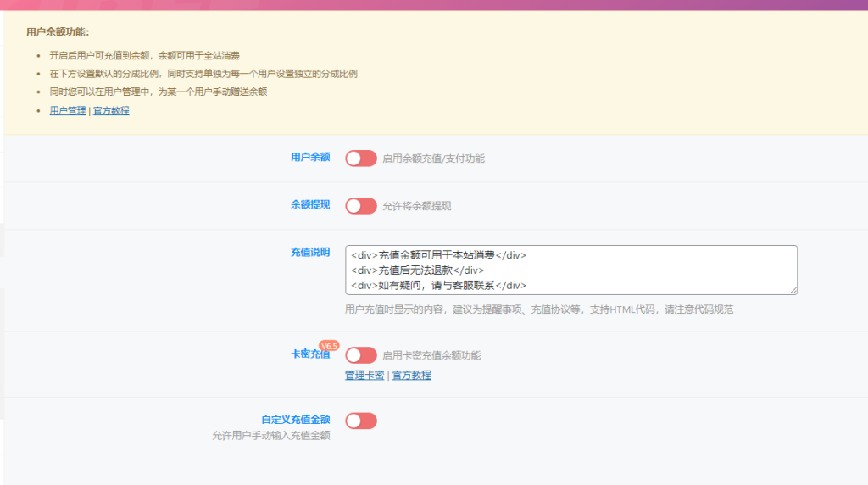Image resolution: width=868 pixels, height=485 pixels.
Task: Click the 充值说明 setting label
Action: [x=310, y=253]
